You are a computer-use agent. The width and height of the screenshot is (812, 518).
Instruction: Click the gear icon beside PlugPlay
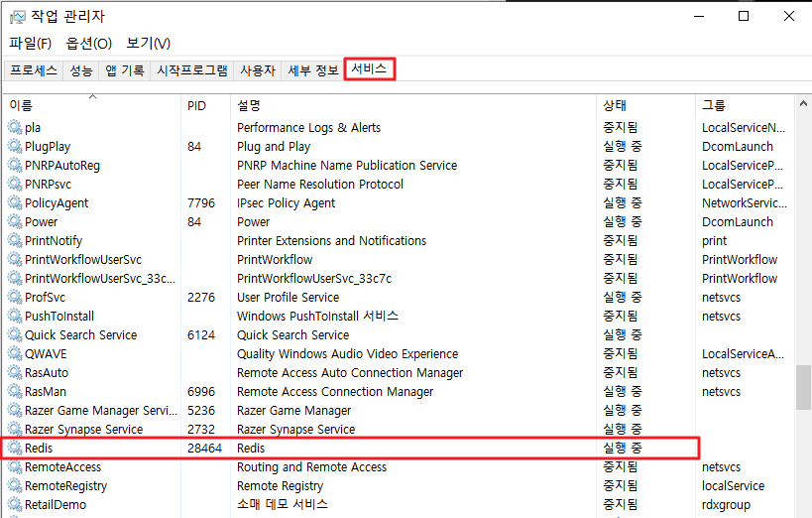pos(15,146)
